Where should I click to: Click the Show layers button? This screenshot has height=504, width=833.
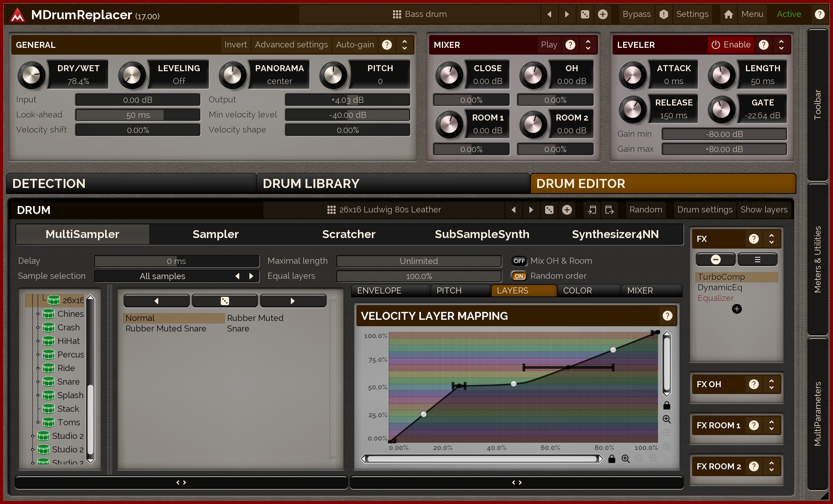pos(764,210)
